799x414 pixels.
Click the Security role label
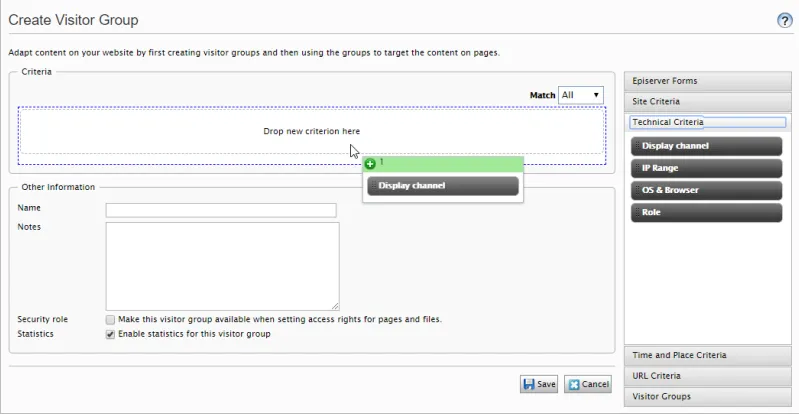[43, 319]
